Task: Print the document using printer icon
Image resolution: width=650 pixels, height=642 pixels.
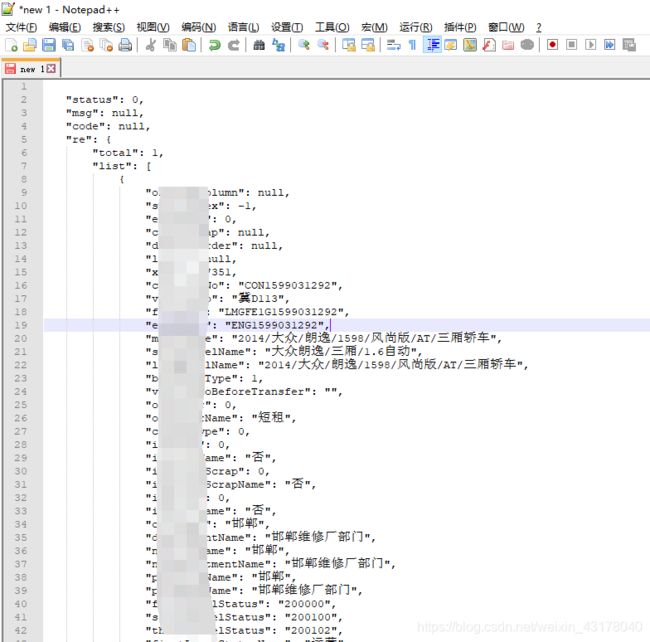Action: point(125,45)
